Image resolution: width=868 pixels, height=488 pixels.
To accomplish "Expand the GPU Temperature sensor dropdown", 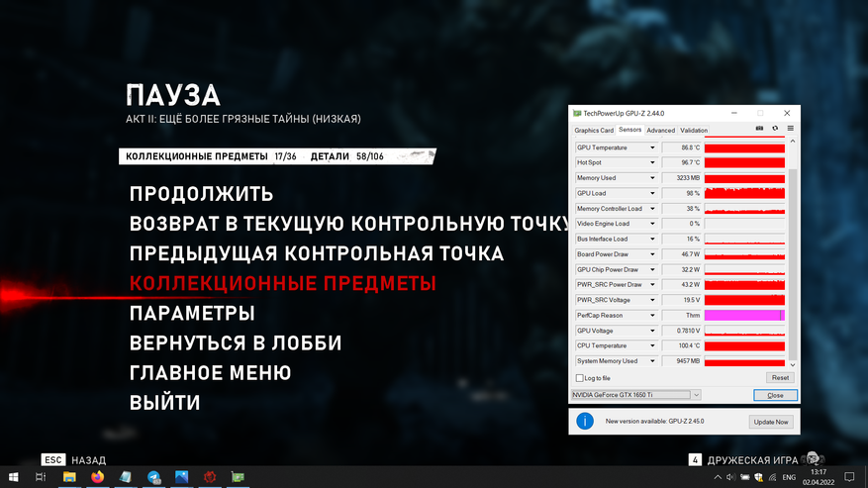I will point(652,147).
